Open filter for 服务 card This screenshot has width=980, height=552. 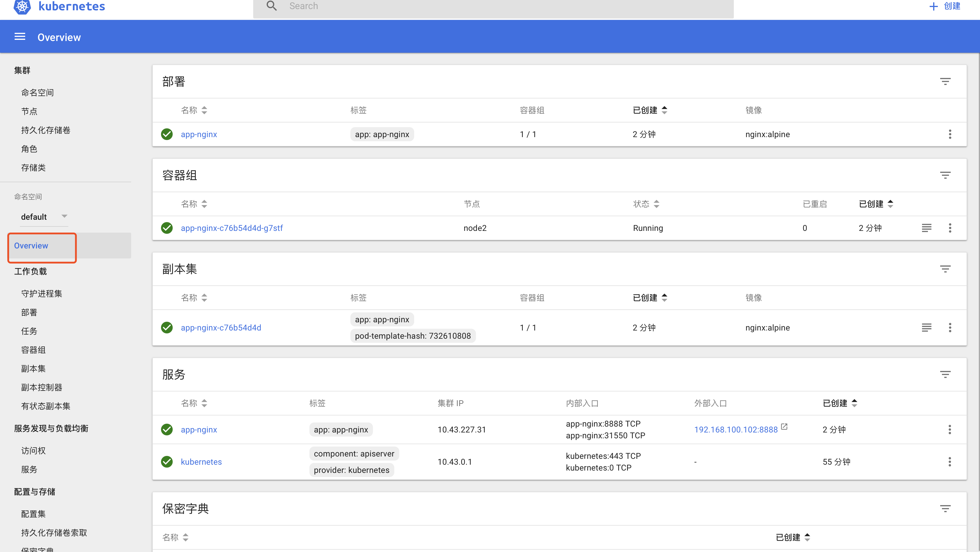pyautogui.click(x=945, y=374)
